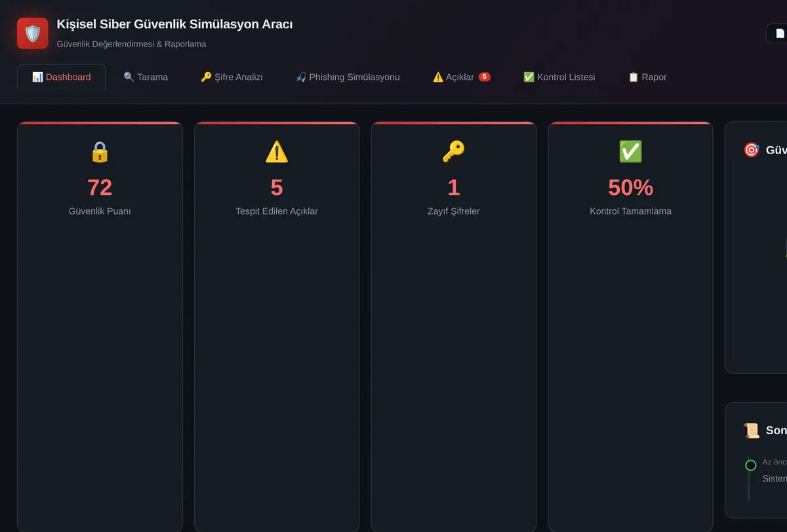Viewport: 787px width, 532px height.
Task: Click the warning icon above Tespit Edilen Açıklar
Action: pos(277,152)
